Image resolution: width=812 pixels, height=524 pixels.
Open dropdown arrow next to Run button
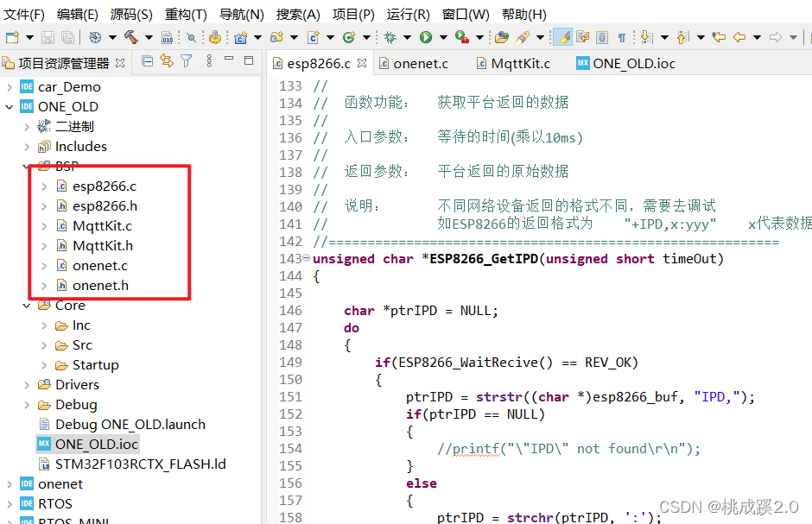click(x=443, y=37)
